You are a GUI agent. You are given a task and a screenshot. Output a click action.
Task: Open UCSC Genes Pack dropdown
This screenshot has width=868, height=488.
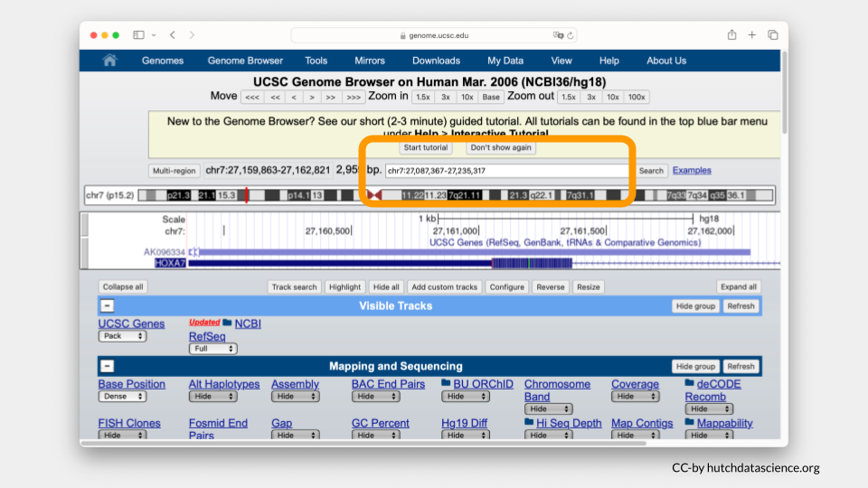tap(123, 336)
